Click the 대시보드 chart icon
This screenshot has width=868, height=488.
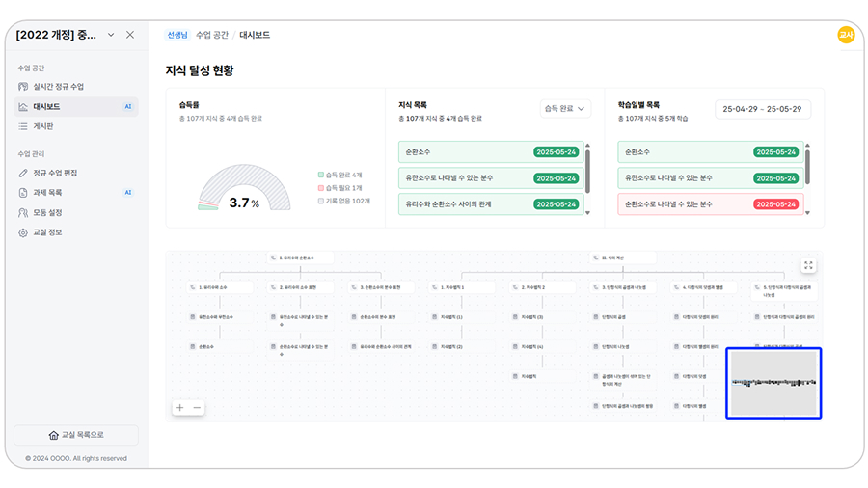pyautogui.click(x=23, y=107)
